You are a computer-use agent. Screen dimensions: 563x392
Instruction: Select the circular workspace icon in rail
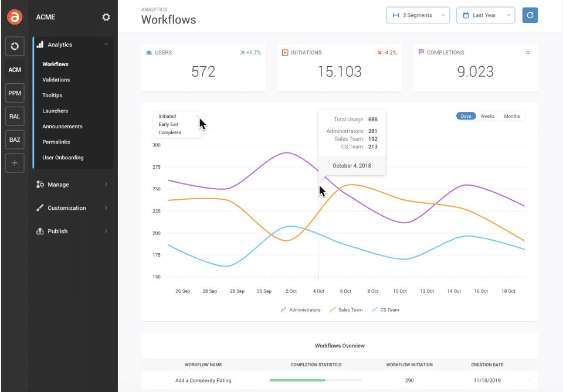[15, 46]
